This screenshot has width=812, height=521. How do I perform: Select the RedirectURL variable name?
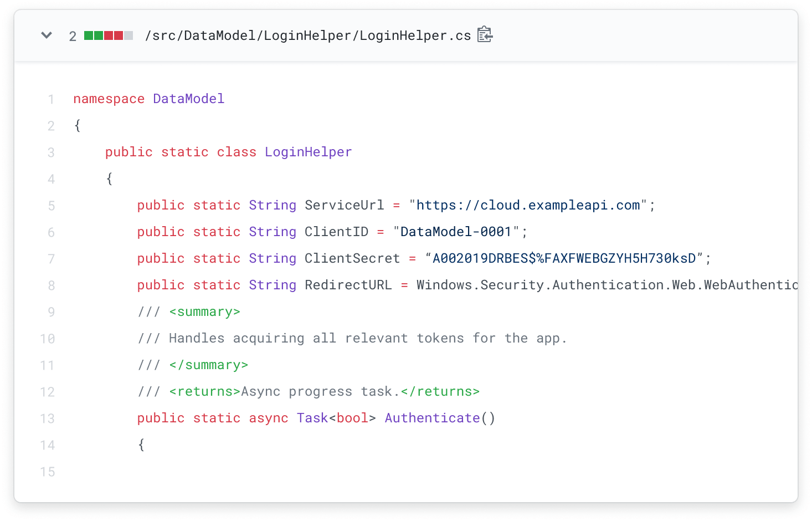coord(348,285)
